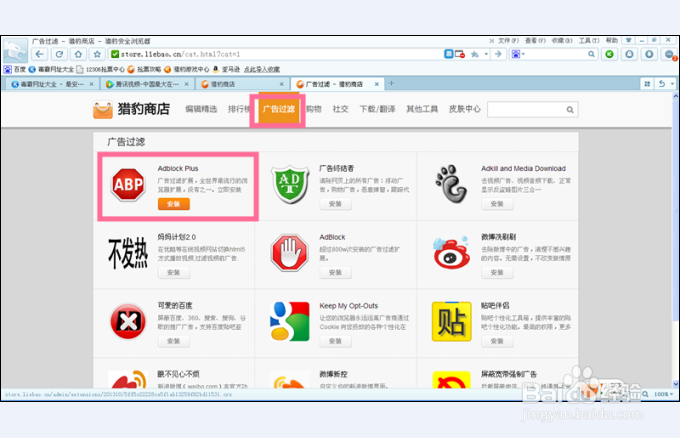
Task: Open the 文件(F) menu
Action: (508, 41)
